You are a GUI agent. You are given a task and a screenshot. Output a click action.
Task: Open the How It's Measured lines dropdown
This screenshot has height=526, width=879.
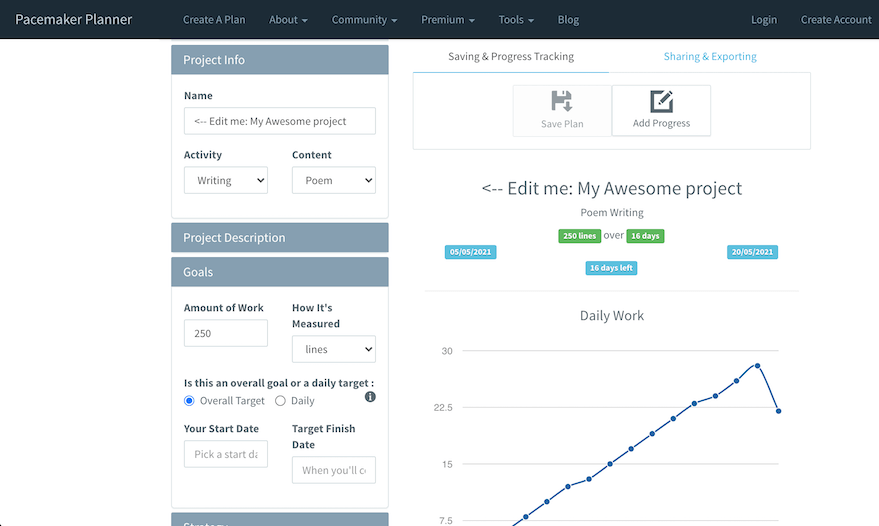pos(334,349)
